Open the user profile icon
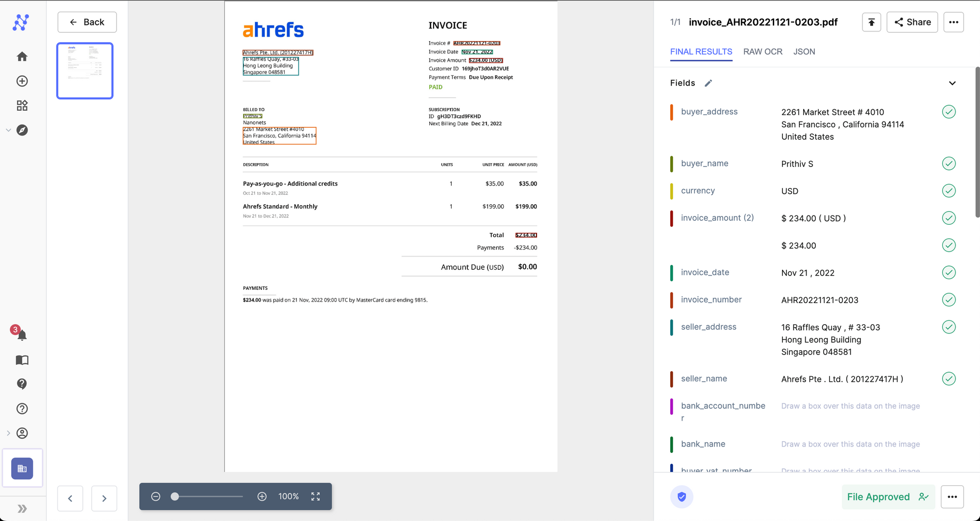 tap(22, 433)
